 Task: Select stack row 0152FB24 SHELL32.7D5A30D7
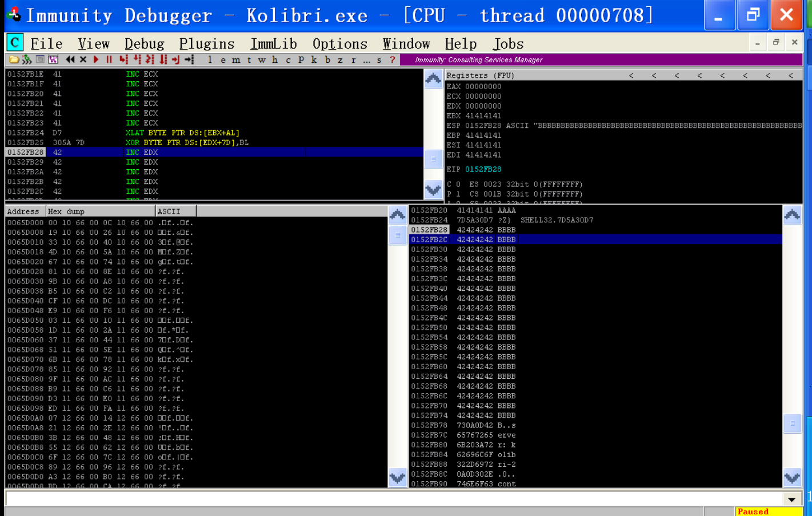pyautogui.click(x=595, y=220)
